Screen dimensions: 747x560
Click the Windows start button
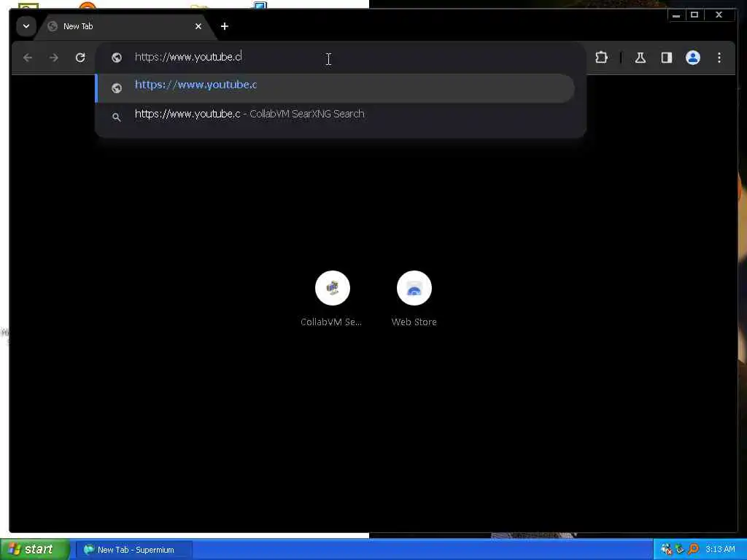(34, 550)
